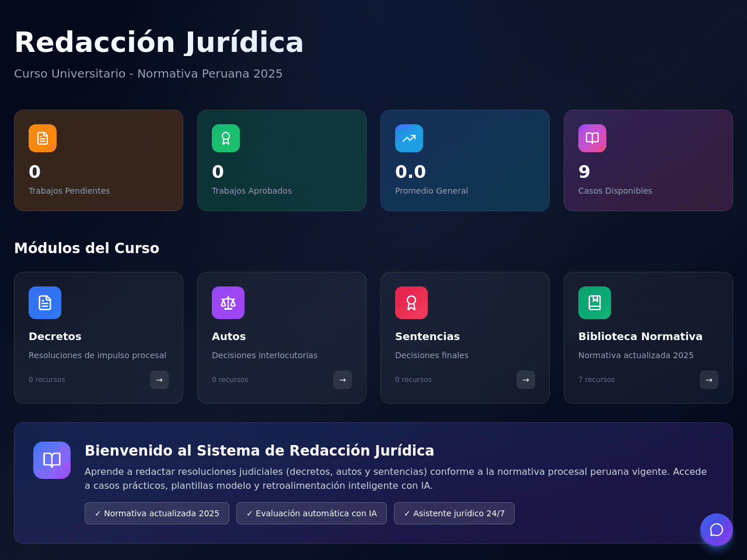Open the Sentencias module title
747x560 pixels.
(x=427, y=337)
